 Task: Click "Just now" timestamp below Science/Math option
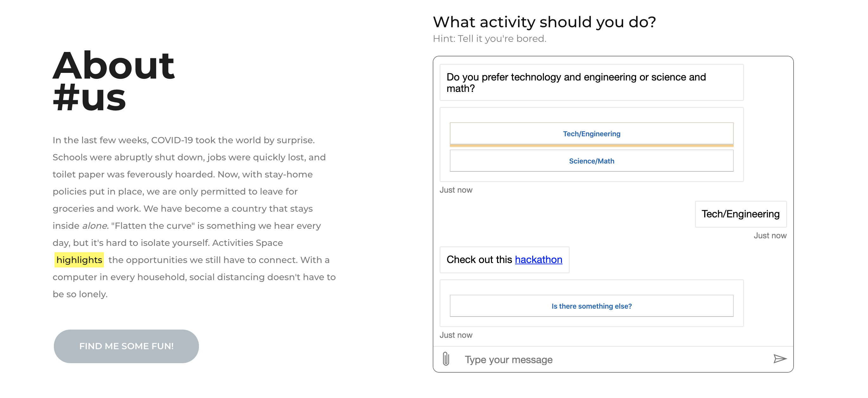[456, 190]
